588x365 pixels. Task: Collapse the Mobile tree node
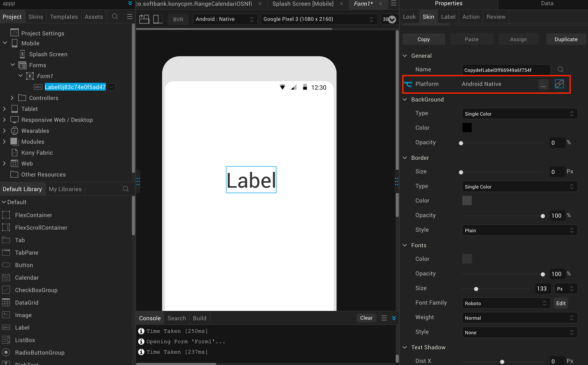point(5,43)
